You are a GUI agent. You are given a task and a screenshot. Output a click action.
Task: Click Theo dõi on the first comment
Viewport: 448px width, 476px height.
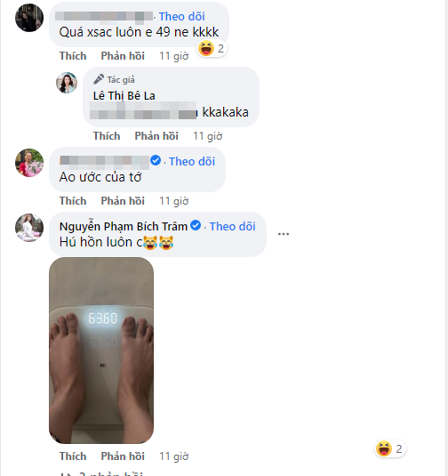pos(182,16)
